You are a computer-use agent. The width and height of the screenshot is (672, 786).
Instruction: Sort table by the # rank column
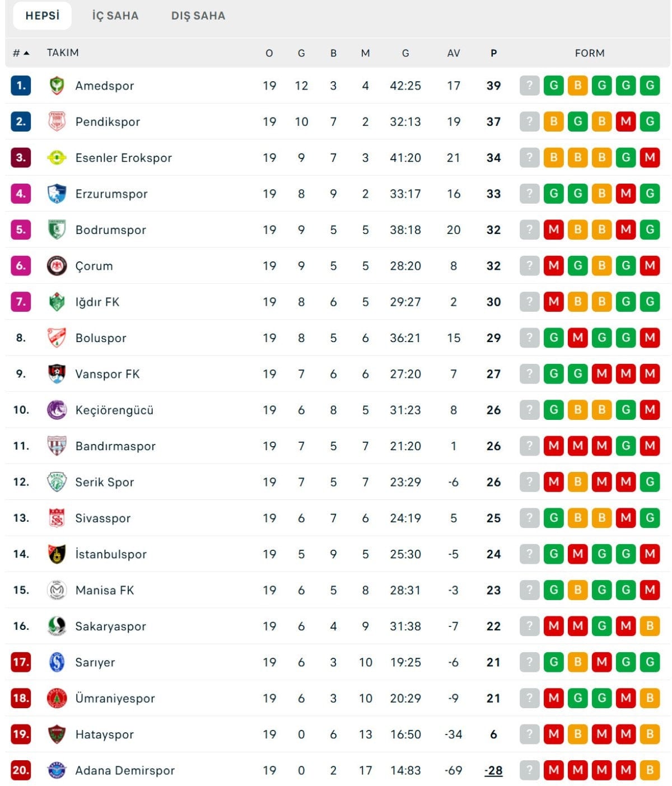[x=21, y=53]
